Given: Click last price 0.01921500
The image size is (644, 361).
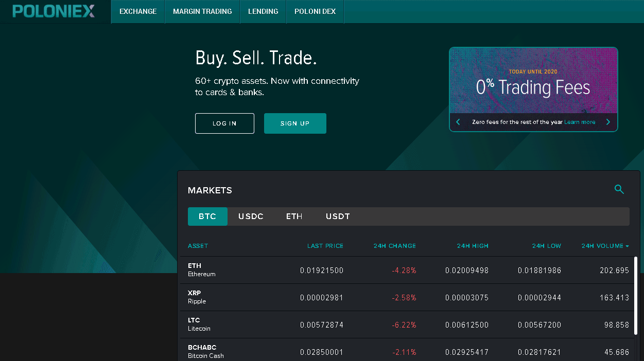Looking at the screenshot, I should [322, 270].
